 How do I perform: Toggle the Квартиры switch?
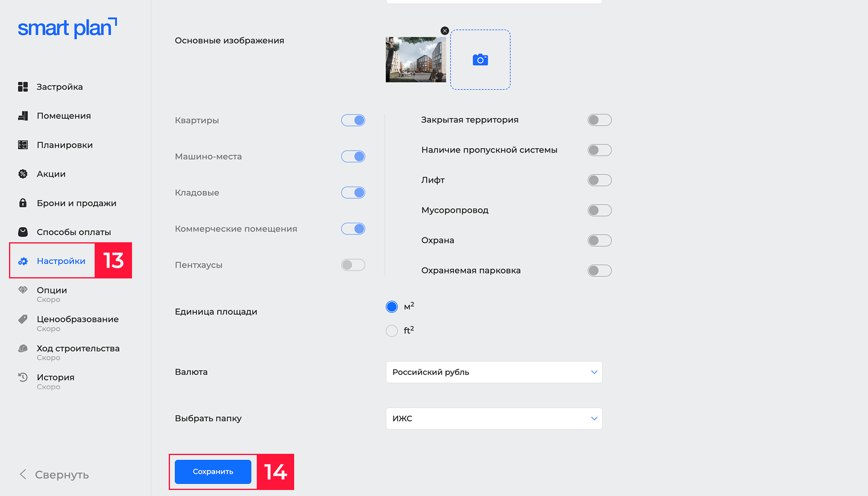(x=353, y=120)
